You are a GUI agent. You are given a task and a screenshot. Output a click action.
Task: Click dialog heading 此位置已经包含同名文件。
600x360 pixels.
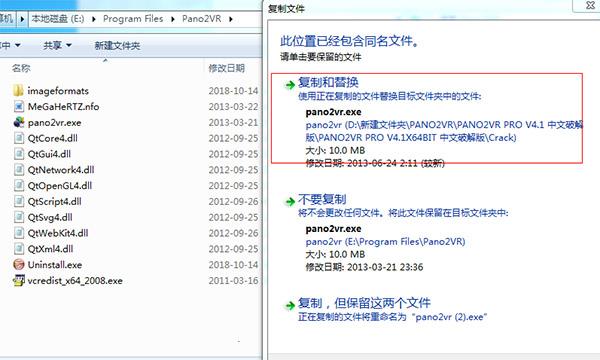tap(350, 41)
